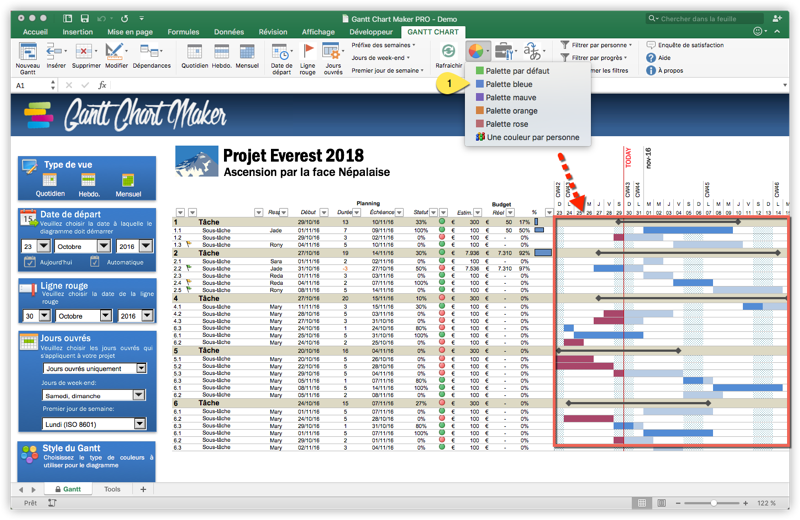Select Palette mauve purple swatch
This screenshot has height=520, width=800.
point(480,97)
